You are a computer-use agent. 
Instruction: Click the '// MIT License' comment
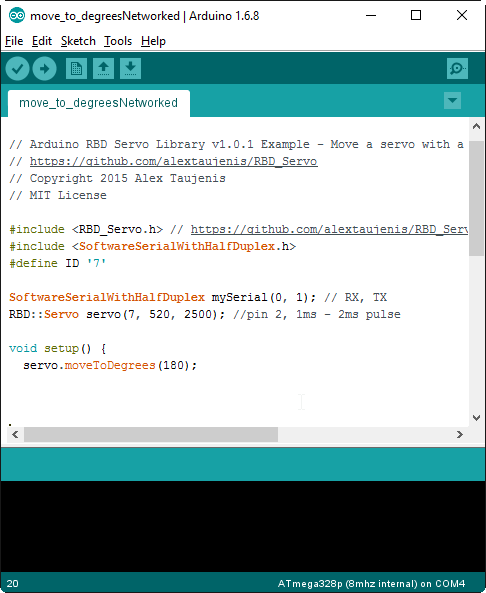(x=58, y=195)
